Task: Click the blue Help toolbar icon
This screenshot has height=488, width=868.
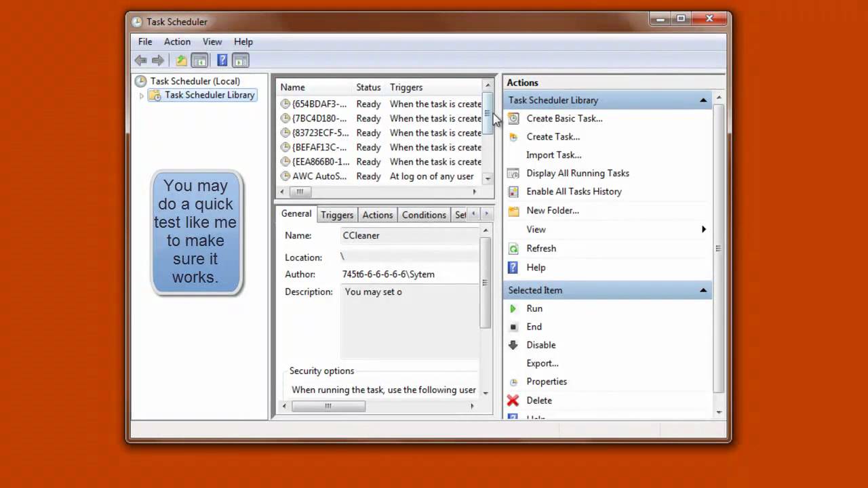Action: (x=222, y=60)
